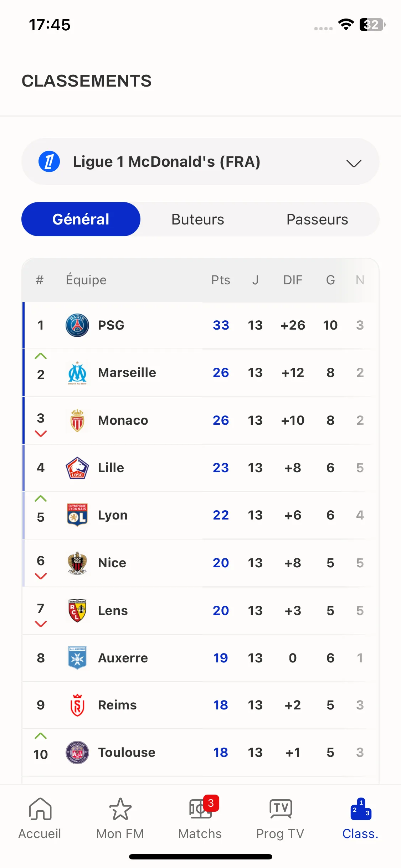This screenshot has width=401, height=868.
Task: Tap the Ligue 1 league logo
Action: [x=49, y=161]
